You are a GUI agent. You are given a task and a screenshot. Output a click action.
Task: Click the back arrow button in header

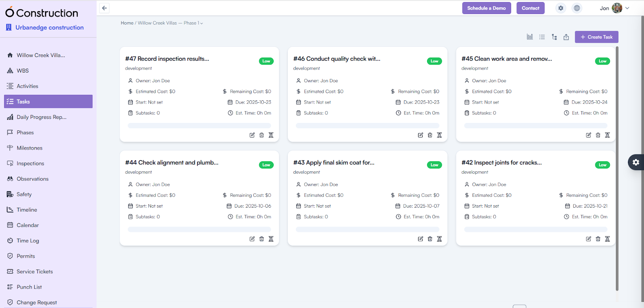104,8
